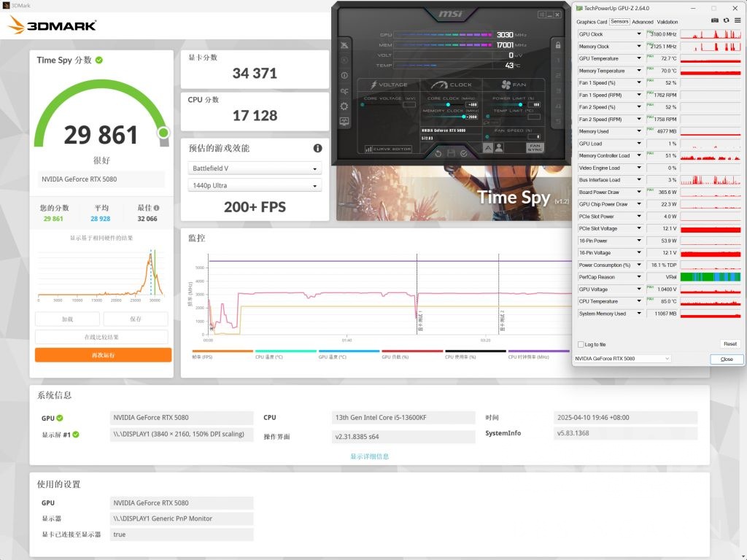Enable Log to file checkbox
747x560 pixels.
click(581, 344)
